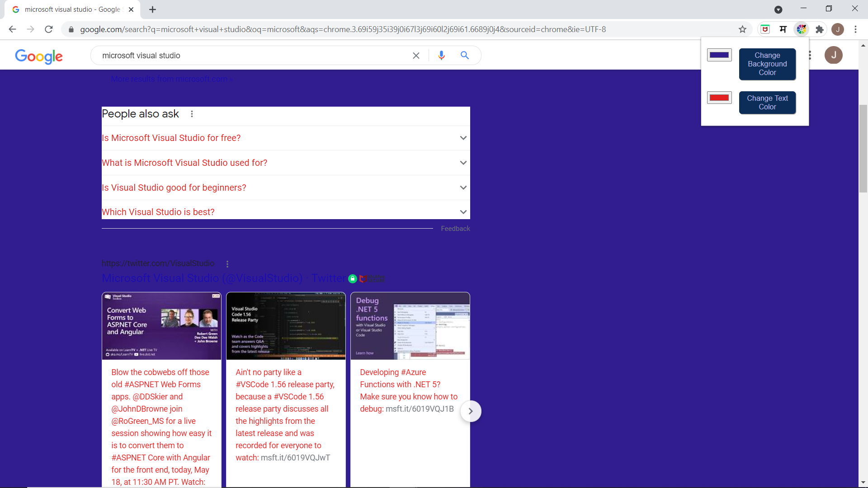The width and height of the screenshot is (868, 488).
Task: Click the blue search magnifier icon
Action: [x=464, y=55]
